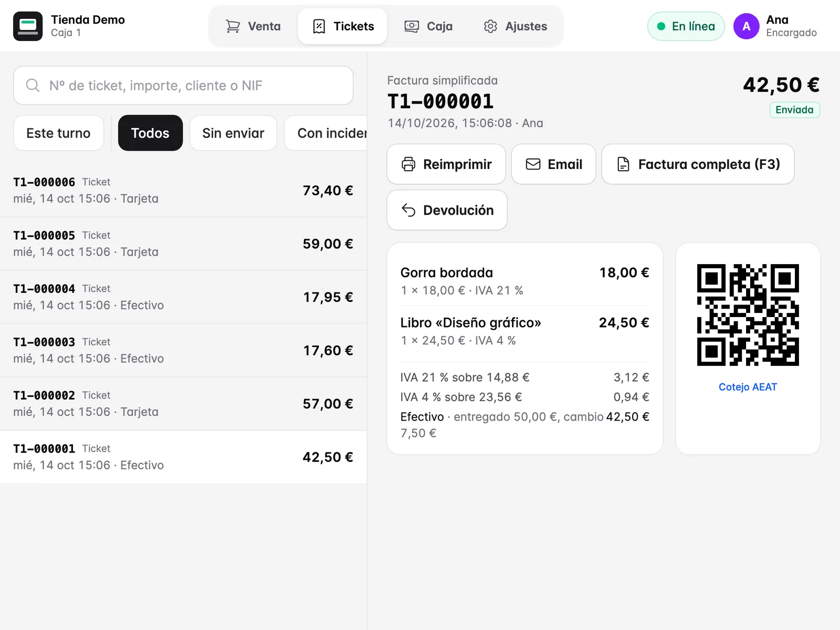
Task: Show tickets Con incidencias filter
Action: coord(327,133)
